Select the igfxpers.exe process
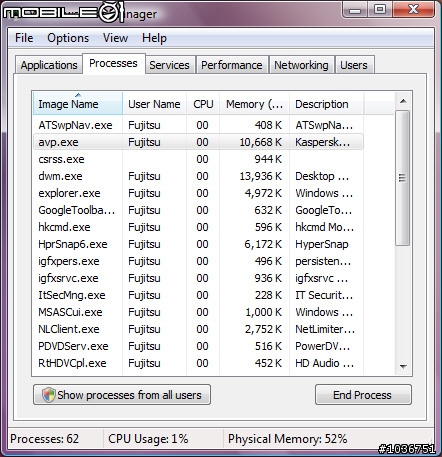Viewport: 442px width, 457px height. [198, 261]
